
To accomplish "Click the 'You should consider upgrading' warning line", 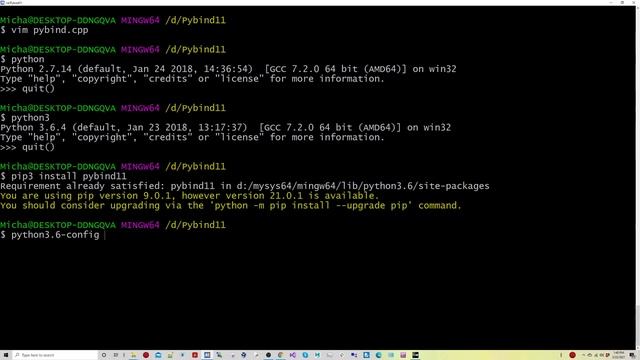I will point(231,206).
